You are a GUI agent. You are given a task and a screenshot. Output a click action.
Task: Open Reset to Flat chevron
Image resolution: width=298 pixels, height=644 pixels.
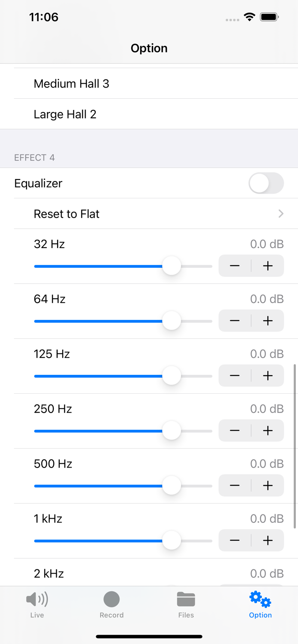click(281, 214)
